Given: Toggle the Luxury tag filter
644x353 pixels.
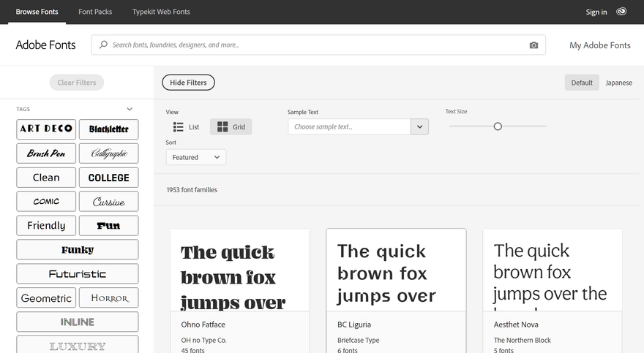Looking at the screenshot, I should 78,345.
